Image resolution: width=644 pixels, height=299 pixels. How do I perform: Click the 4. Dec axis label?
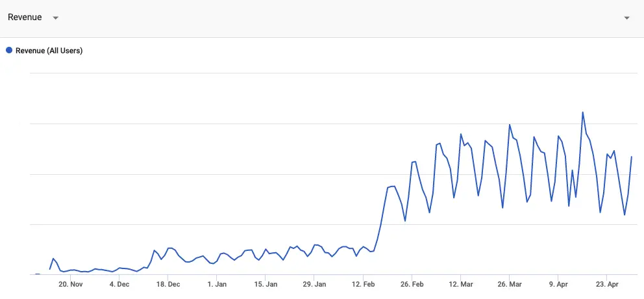[119, 284]
